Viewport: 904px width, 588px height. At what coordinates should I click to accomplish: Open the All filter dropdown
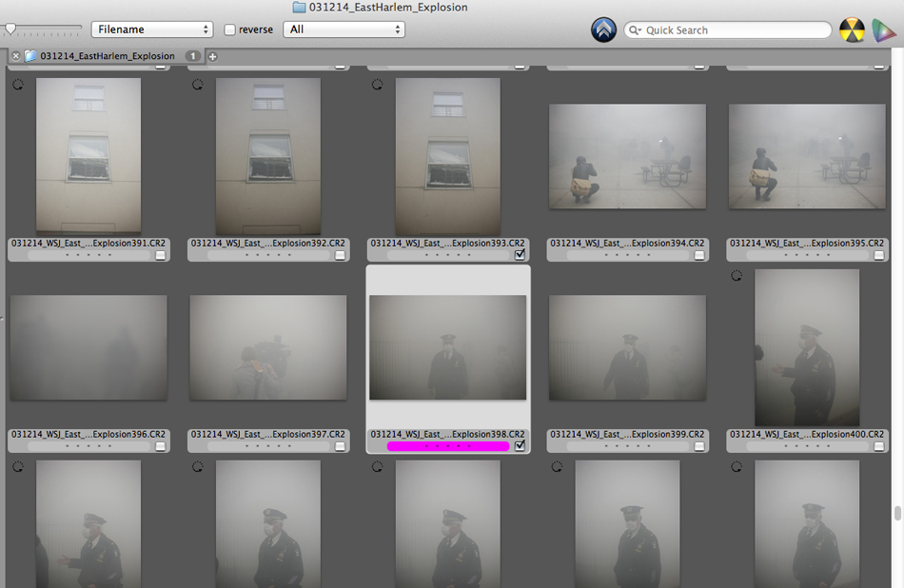(x=344, y=29)
